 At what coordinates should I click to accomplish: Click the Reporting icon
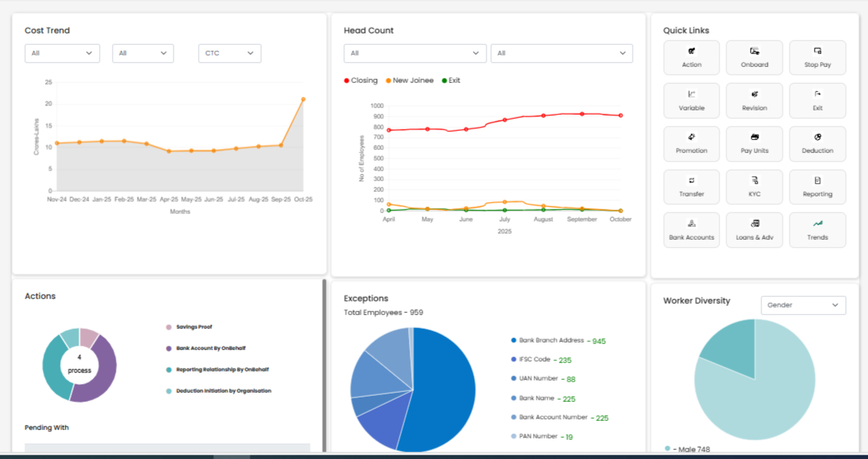(x=817, y=187)
